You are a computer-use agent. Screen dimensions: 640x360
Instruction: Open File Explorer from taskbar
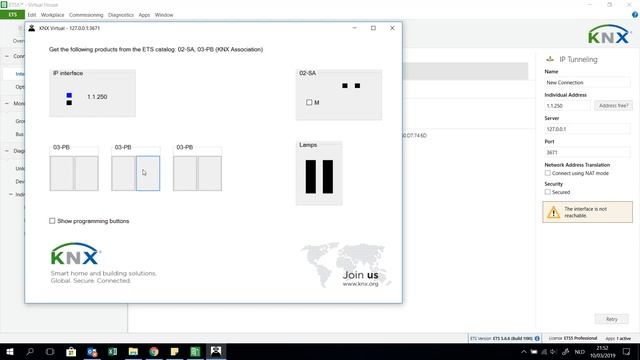click(133, 351)
